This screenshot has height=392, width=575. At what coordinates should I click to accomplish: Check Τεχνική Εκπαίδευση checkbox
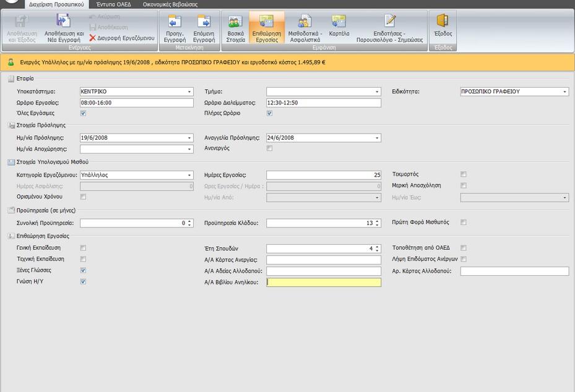tap(83, 259)
